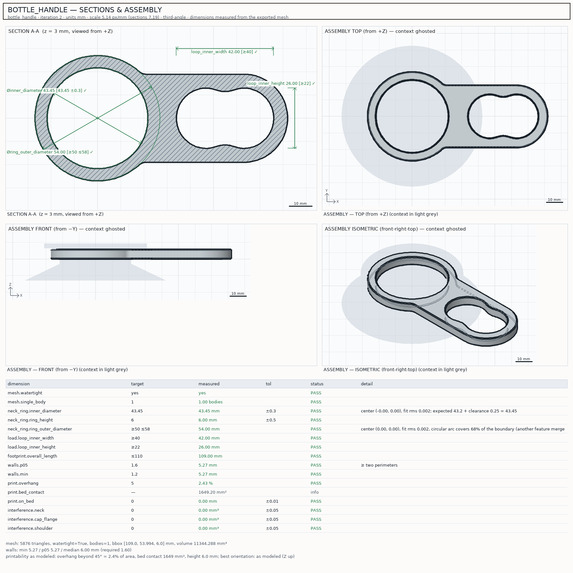
Task: Click the '±0.01' tolerance in print.on_bed row
Action: point(272,501)
